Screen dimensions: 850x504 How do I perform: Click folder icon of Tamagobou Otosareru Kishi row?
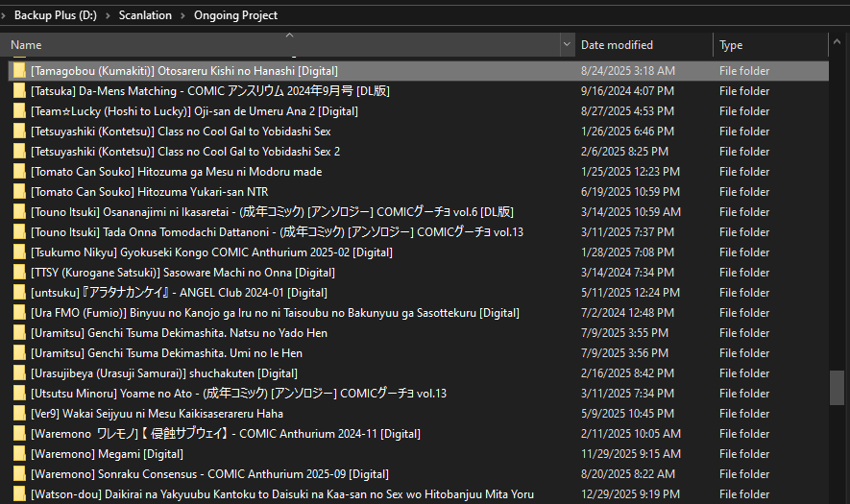(19, 70)
